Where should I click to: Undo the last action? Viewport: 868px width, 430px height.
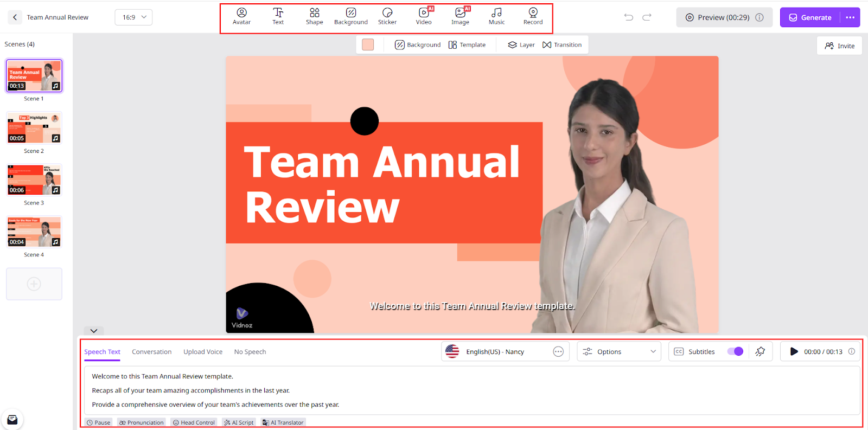pyautogui.click(x=629, y=17)
